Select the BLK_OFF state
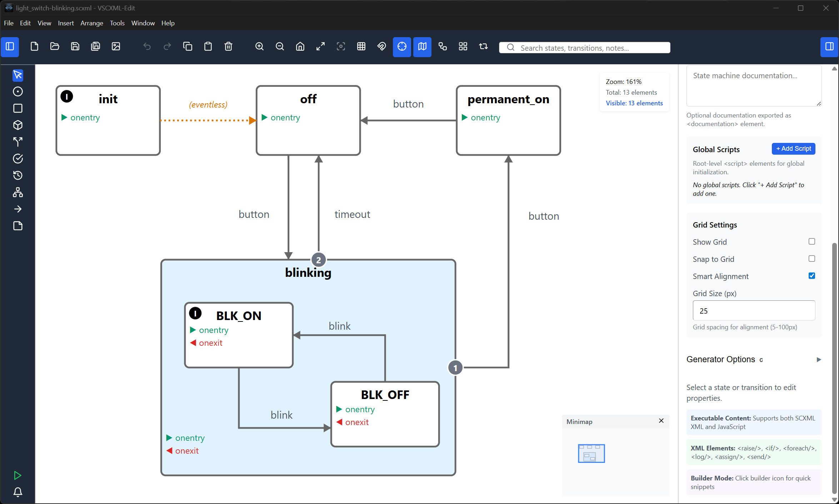The height and width of the screenshot is (504, 839). tap(385, 414)
